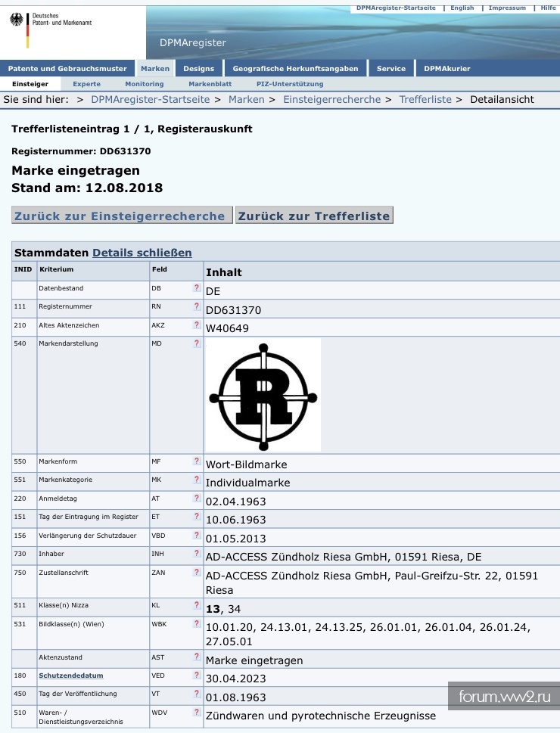
Task: Select the Marken main tab
Action: (155, 68)
